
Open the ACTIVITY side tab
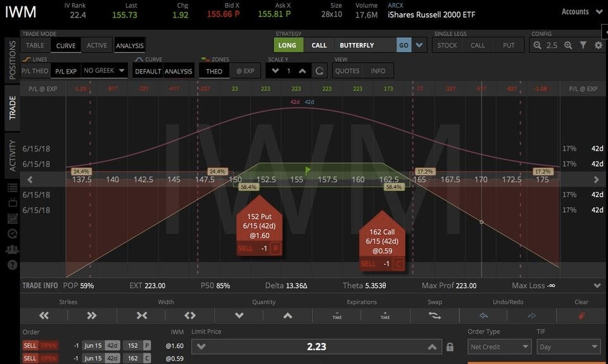(13, 156)
